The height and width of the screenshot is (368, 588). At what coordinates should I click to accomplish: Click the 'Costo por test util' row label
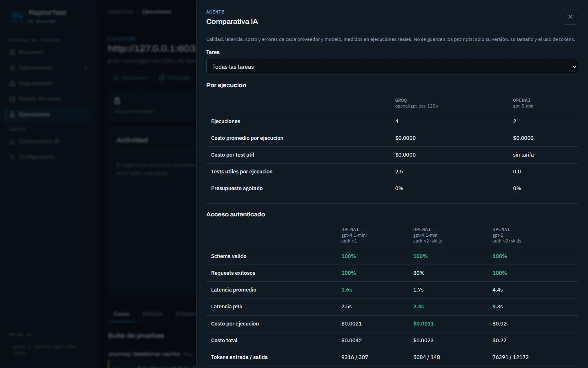pyautogui.click(x=233, y=155)
